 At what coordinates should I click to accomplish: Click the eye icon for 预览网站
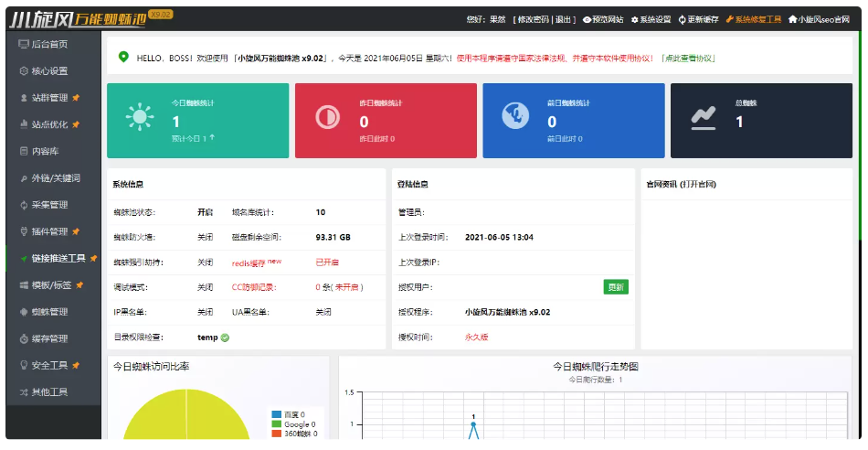click(587, 19)
